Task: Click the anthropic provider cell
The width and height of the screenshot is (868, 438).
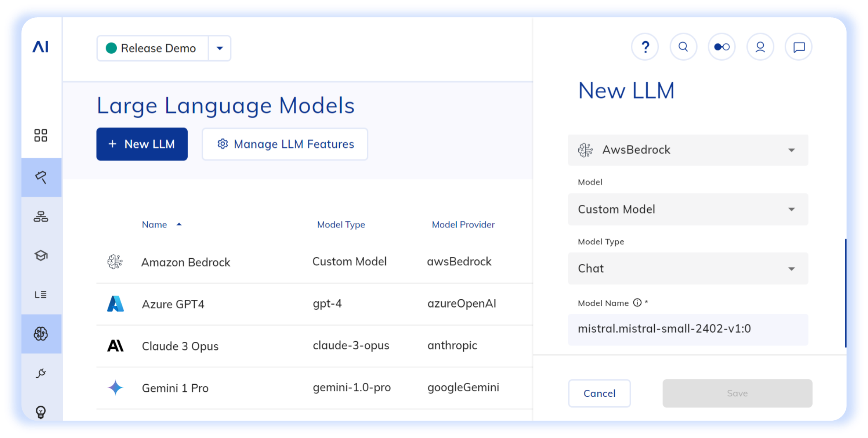Action: tap(452, 346)
